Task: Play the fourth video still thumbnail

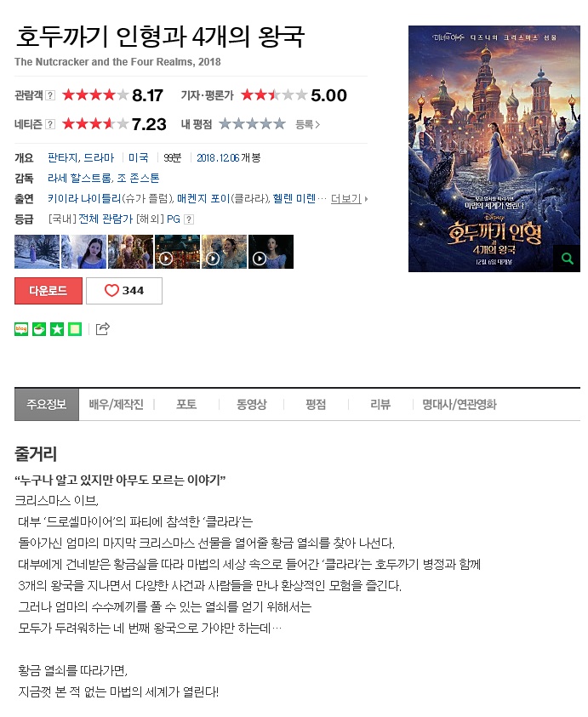Action: point(178,252)
